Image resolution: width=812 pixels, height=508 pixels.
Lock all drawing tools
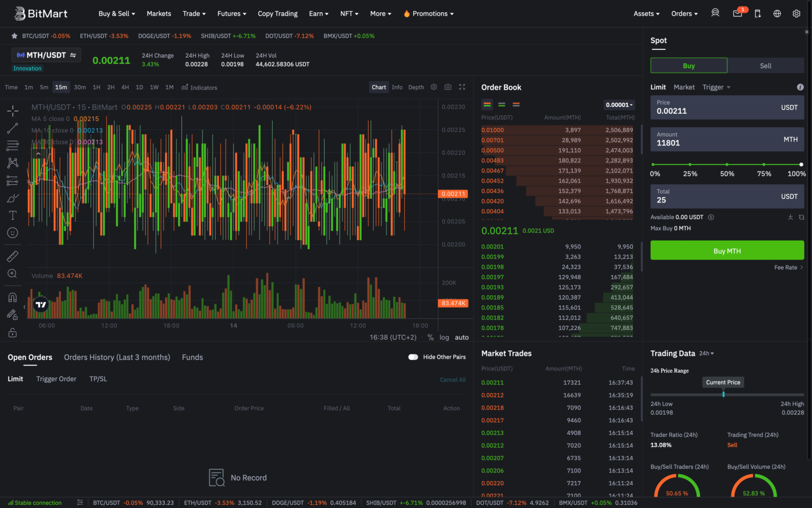pyautogui.click(x=13, y=332)
